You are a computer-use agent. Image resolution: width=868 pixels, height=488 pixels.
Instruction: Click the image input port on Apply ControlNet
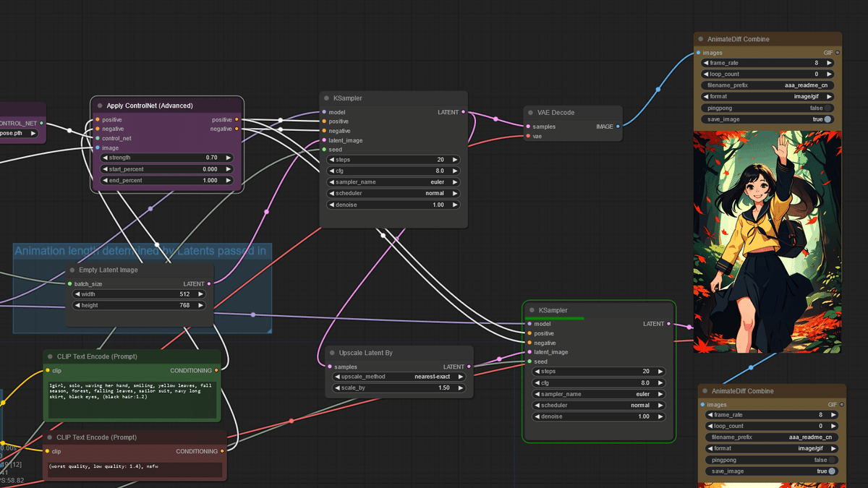[97, 147]
